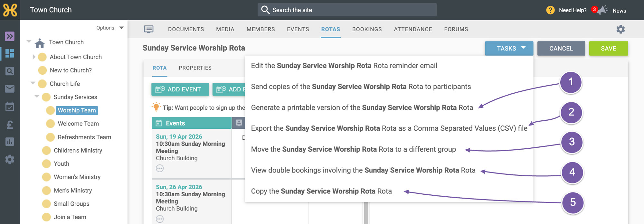
Task: Switch to the DOCUMENTS tab
Action: point(186,29)
